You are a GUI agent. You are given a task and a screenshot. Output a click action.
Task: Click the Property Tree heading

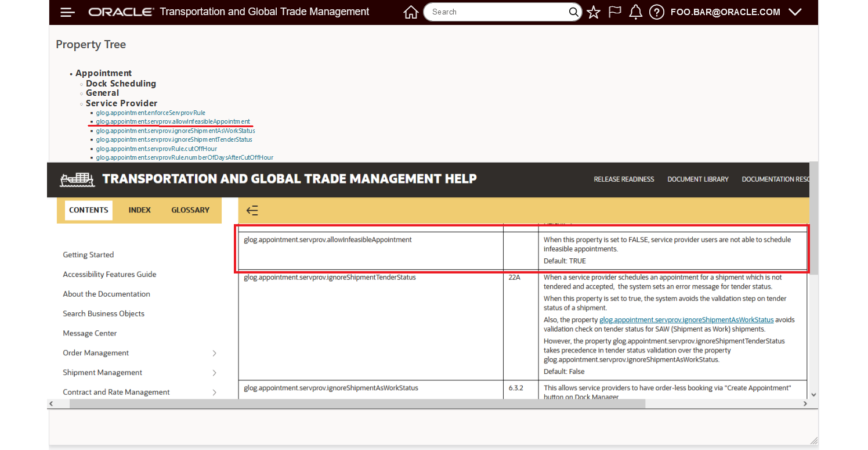(91, 45)
